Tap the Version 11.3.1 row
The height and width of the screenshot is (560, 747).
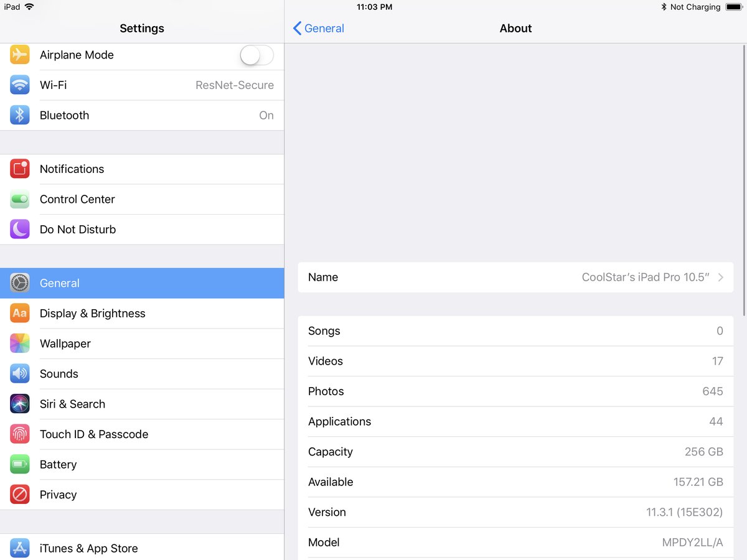pos(515,512)
